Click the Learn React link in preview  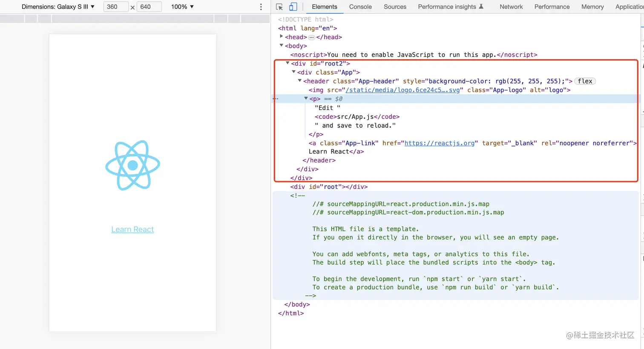pyautogui.click(x=132, y=229)
